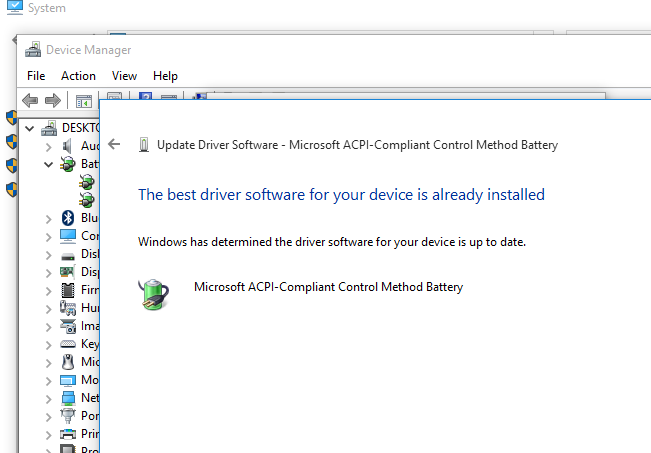Viewport: 651px width, 453px height.
Task: Expand the Bluetooth category
Action: (49, 219)
